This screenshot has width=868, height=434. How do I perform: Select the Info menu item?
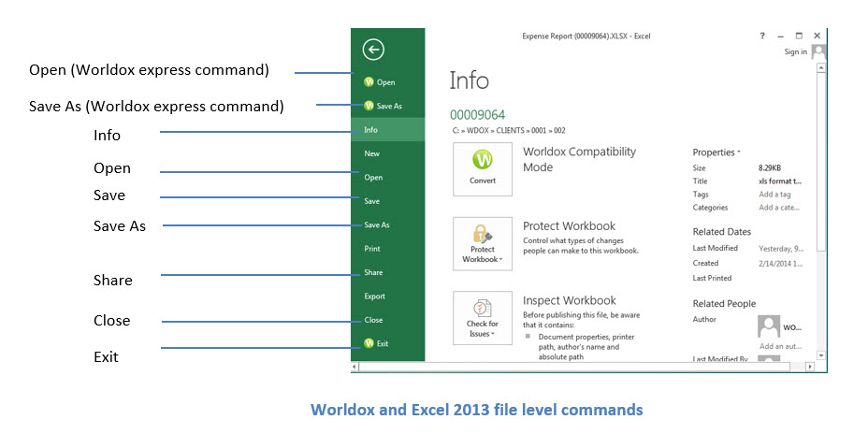click(x=388, y=129)
